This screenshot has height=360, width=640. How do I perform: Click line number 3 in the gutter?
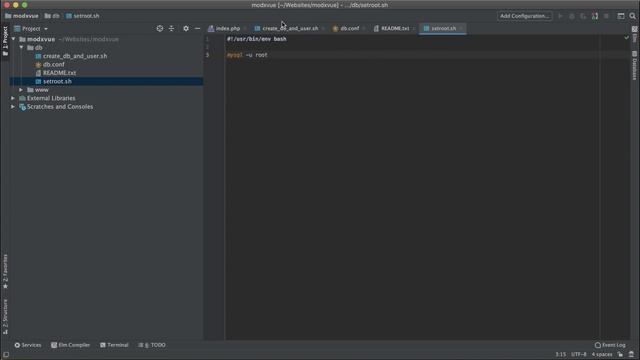pyautogui.click(x=207, y=55)
